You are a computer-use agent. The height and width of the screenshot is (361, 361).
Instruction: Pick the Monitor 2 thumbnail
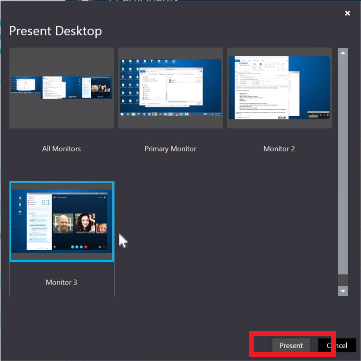279,88
